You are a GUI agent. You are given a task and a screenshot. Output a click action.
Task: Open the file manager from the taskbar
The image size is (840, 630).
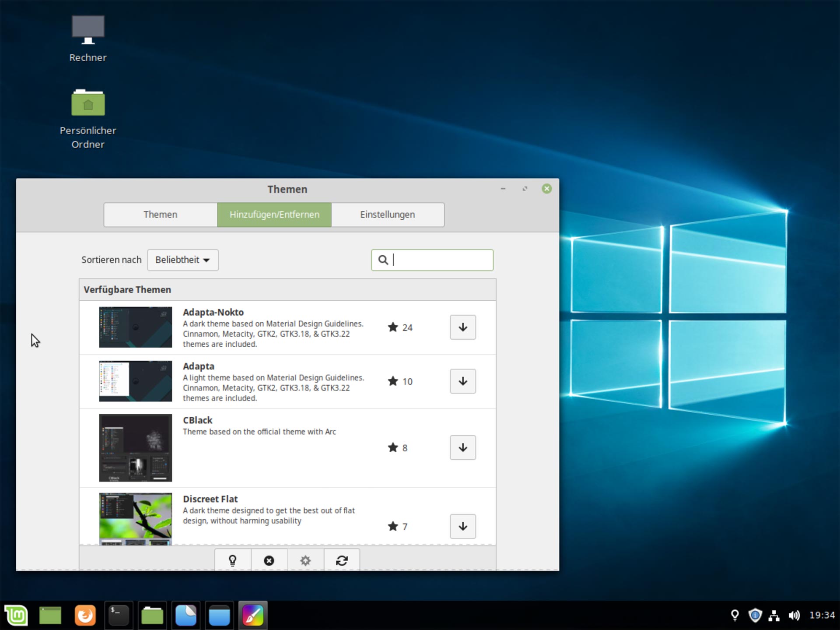pyautogui.click(x=152, y=615)
